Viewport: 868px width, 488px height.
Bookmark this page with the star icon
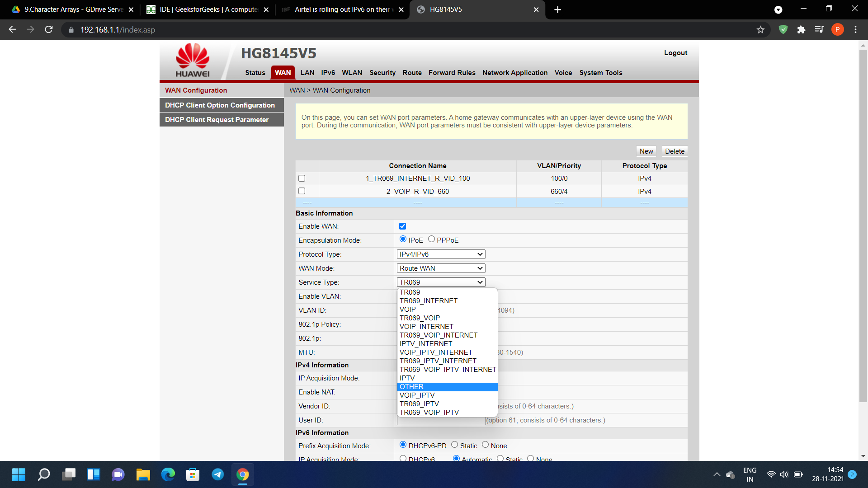click(760, 29)
